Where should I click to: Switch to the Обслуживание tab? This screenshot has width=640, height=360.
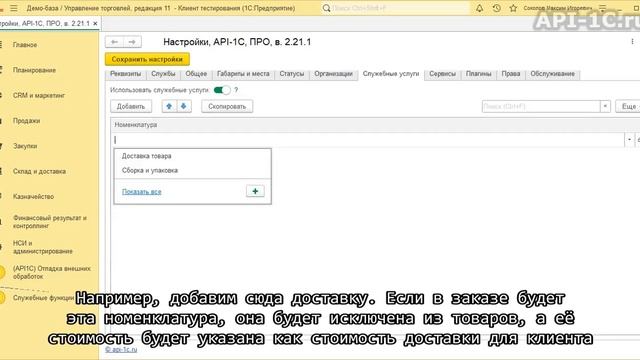point(552,74)
